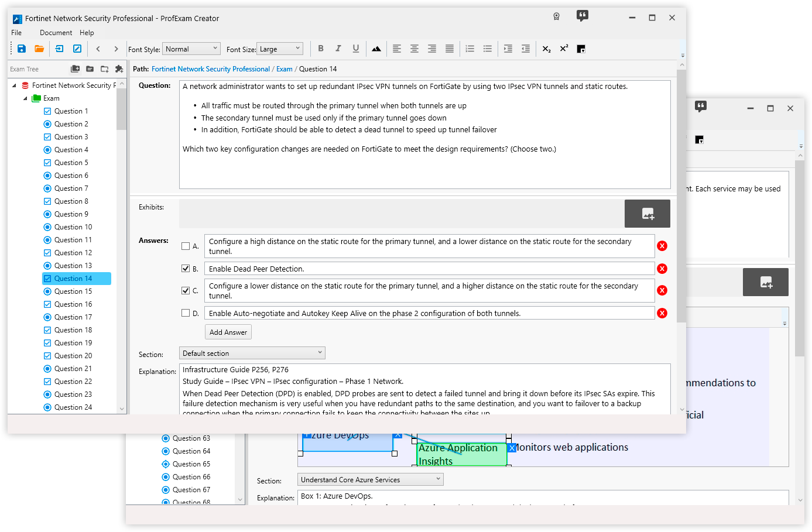Click the feedback quote icon in the title bar
This screenshot has height=532, width=812.
point(583,16)
